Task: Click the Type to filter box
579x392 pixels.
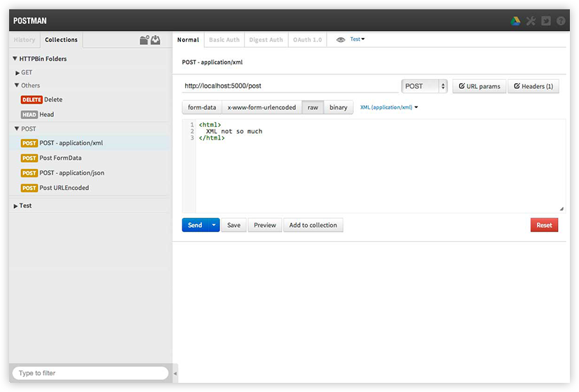Action: pos(90,373)
